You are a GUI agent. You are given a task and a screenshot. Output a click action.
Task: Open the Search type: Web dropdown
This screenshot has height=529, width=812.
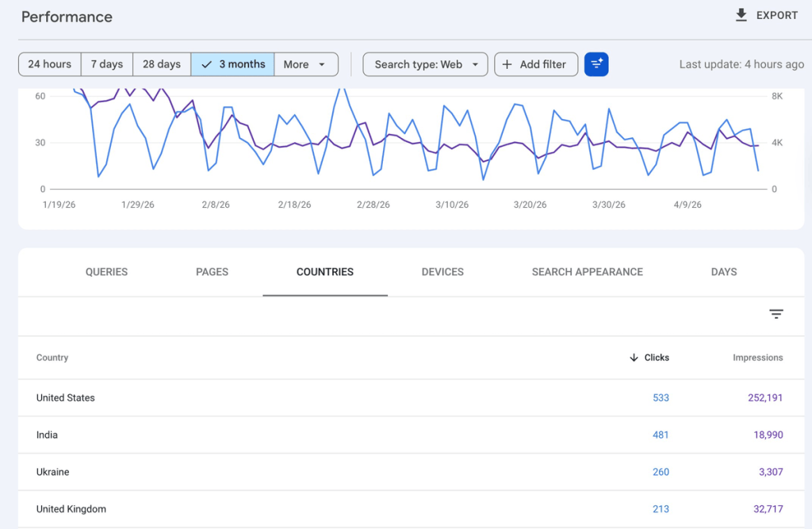click(425, 64)
